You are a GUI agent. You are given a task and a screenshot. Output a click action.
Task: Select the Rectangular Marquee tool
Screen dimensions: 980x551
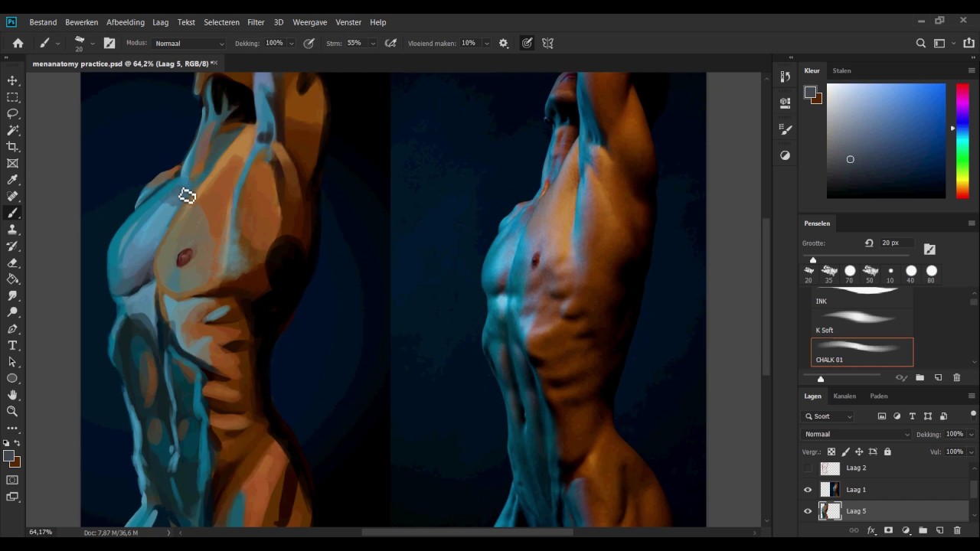pyautogui.click(x=12, y=97)
